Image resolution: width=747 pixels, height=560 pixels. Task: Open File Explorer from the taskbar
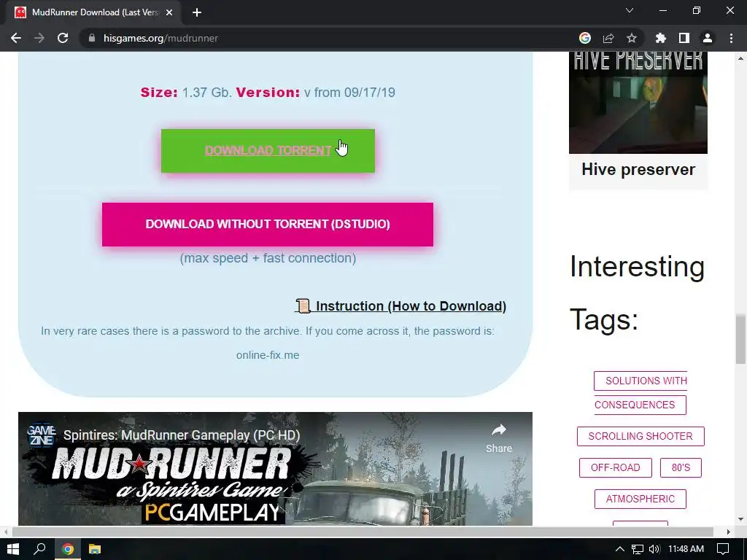[95, 549]
